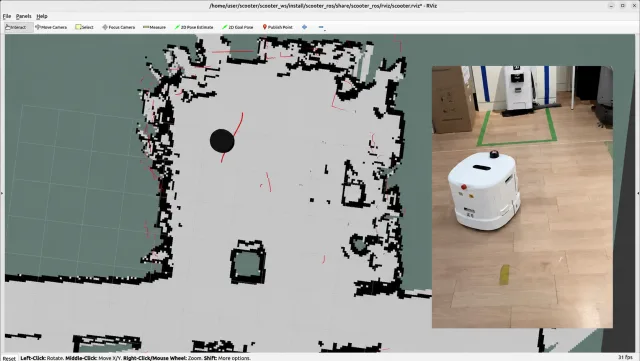Pick the Measure tool

[x=154, y=27]
